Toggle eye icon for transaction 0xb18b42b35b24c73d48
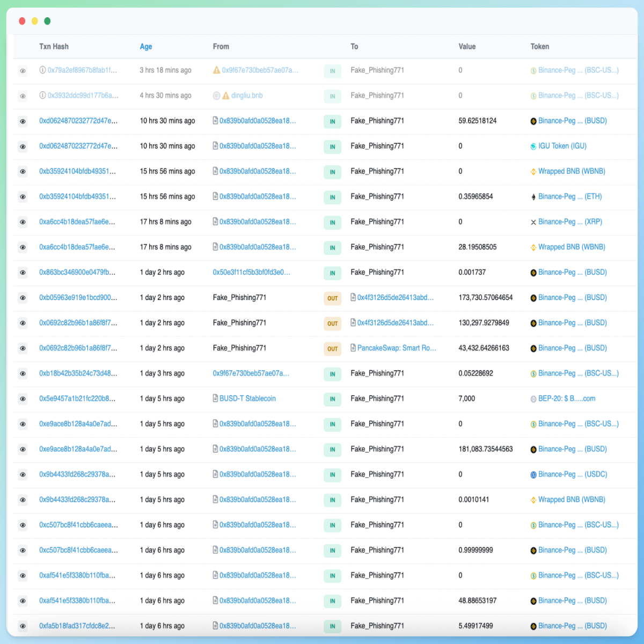Viewport: 644px width, 644px height. click(x=23, y=374)
